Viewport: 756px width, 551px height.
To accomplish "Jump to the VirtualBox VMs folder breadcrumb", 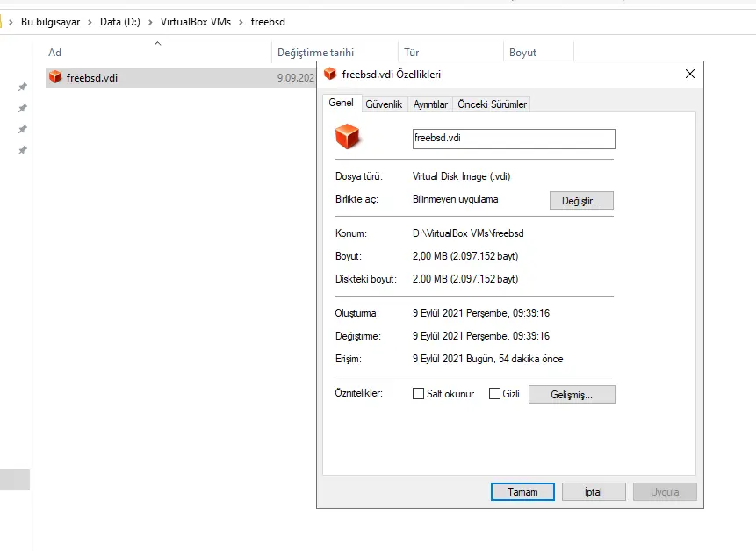I will [196, 22].
